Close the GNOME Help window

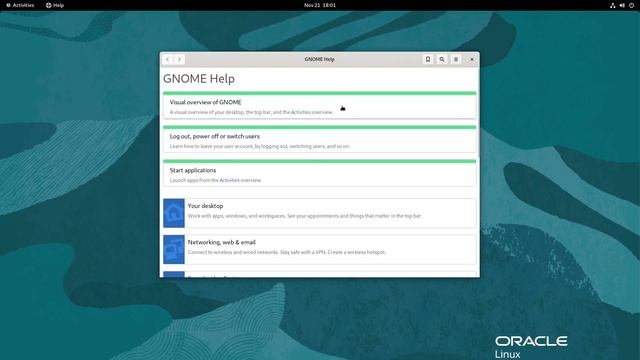point(472,59)
